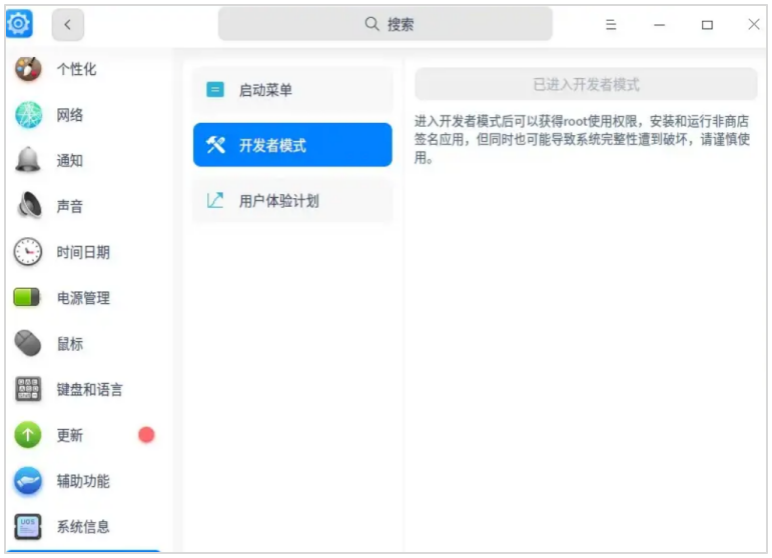Click the 已进入开发者模式 button
The width and height of the screenshot is (772, 558).
pos(586,85)
